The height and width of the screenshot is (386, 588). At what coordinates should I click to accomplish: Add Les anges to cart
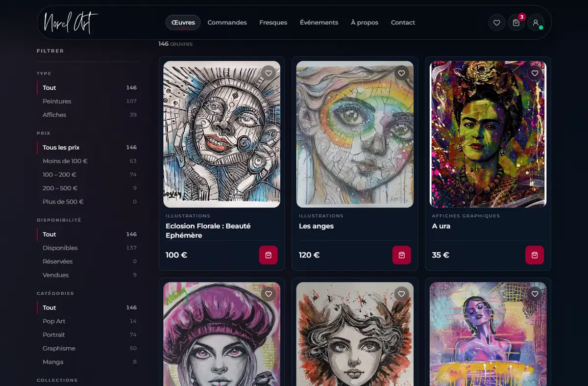coord(401,255)
